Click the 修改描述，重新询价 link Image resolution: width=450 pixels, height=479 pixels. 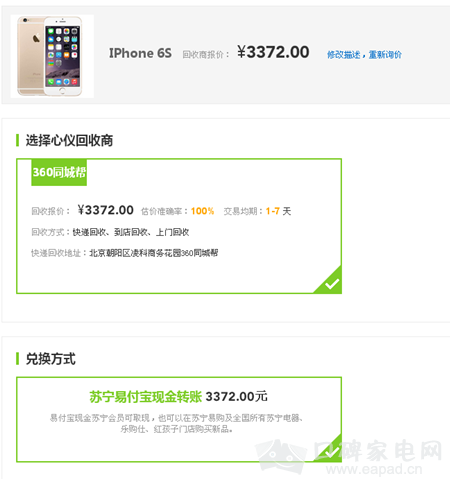coord(364,55)
